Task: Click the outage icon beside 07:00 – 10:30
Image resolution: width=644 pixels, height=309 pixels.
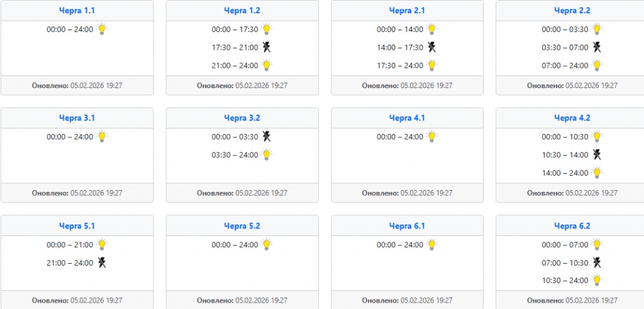Action: click(597, 262)
